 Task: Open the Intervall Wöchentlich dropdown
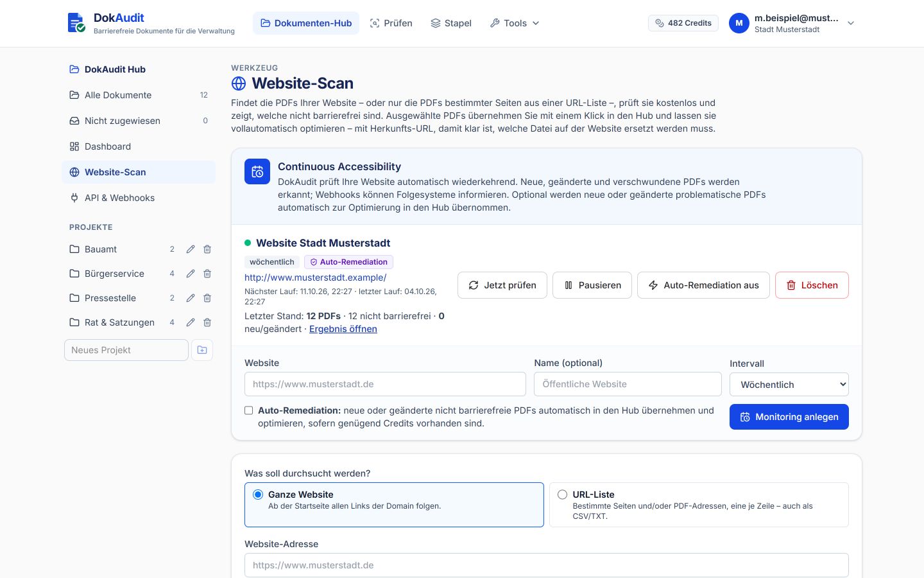pos(789,385)
